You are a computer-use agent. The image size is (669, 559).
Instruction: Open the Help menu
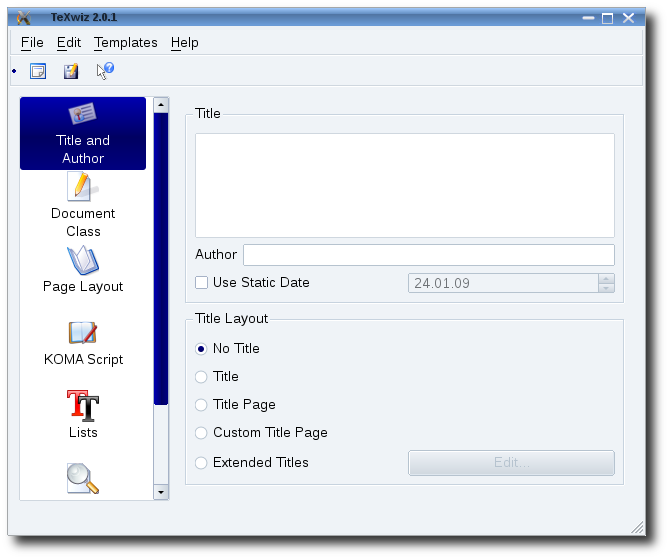pos(185,43)
